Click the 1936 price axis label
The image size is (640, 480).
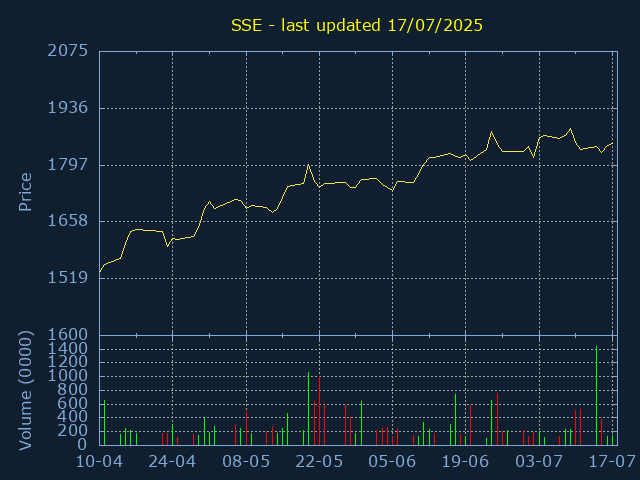(x=68, y=108)
